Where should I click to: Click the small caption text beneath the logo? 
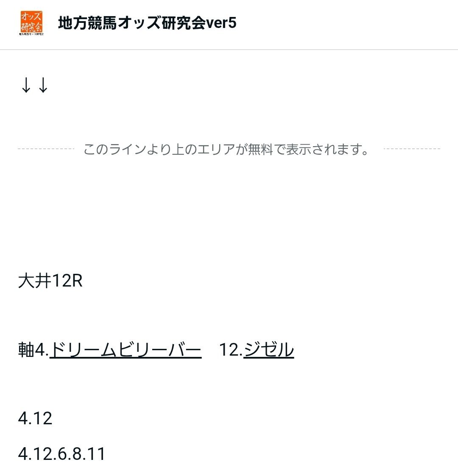point(31,34)
